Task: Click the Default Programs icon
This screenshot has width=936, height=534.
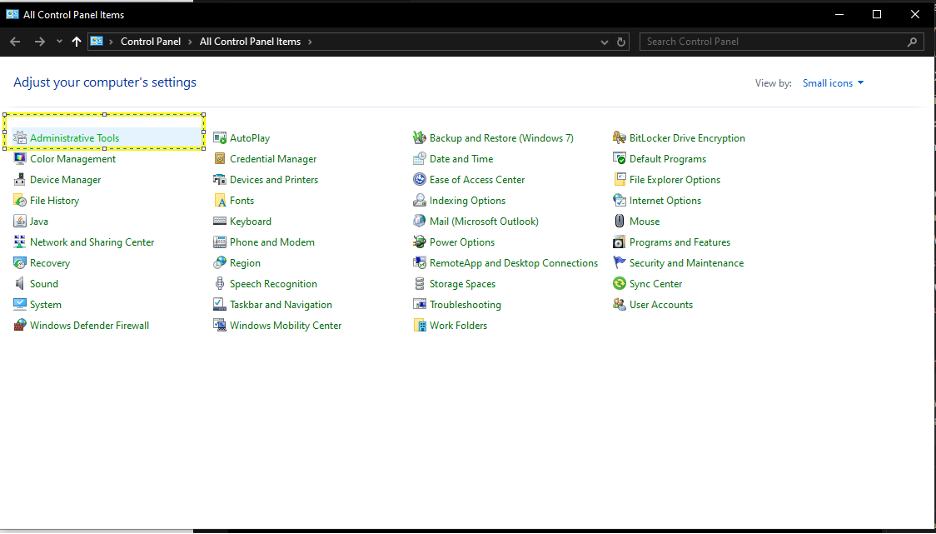Action: point(619,159)
